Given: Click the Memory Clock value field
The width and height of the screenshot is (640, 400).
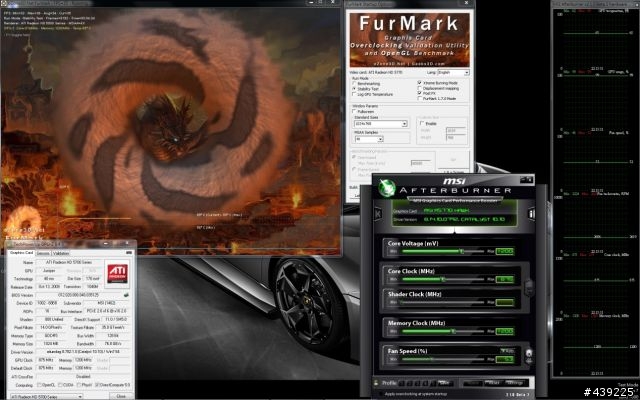Looking at the screenshot, I should coord(504,331).
